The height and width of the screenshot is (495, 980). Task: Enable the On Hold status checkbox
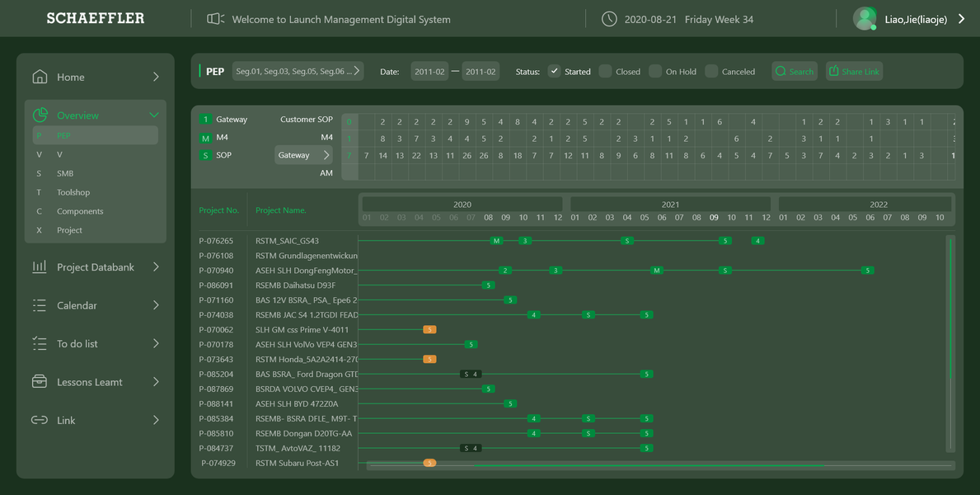coord(655,71)
